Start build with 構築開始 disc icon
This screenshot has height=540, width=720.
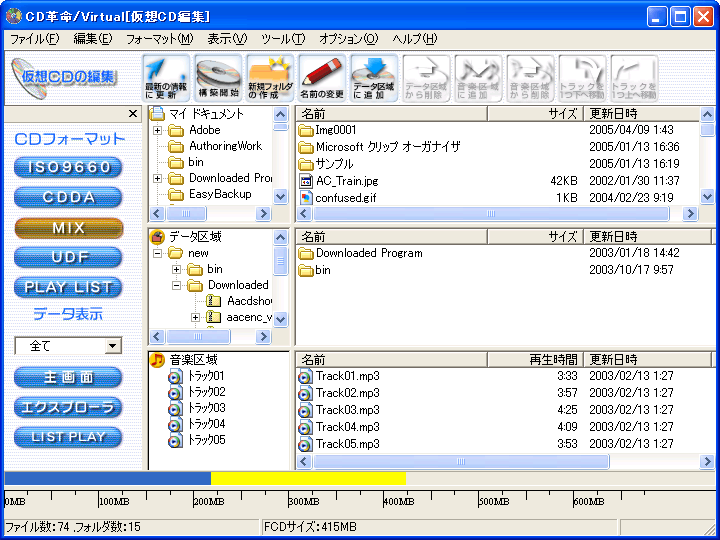point(219,78)
